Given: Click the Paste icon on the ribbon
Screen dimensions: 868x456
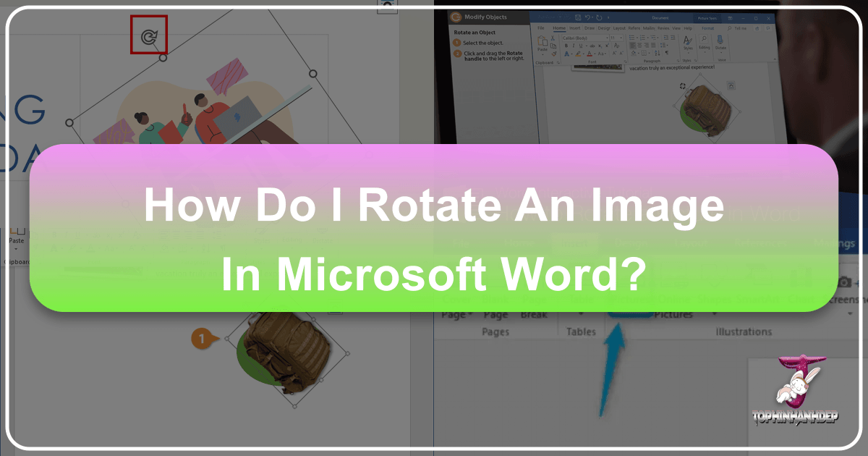Looking at the screenshot, I should pos(542,45).
